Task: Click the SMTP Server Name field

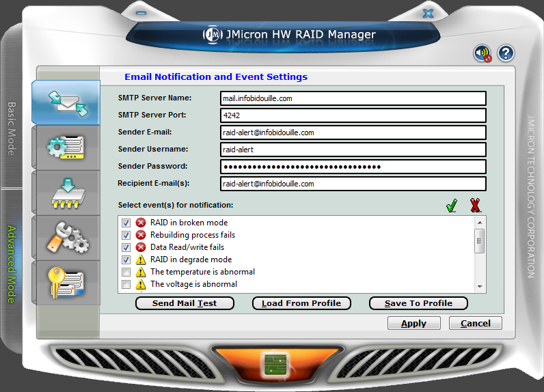Action: point(353,98)
